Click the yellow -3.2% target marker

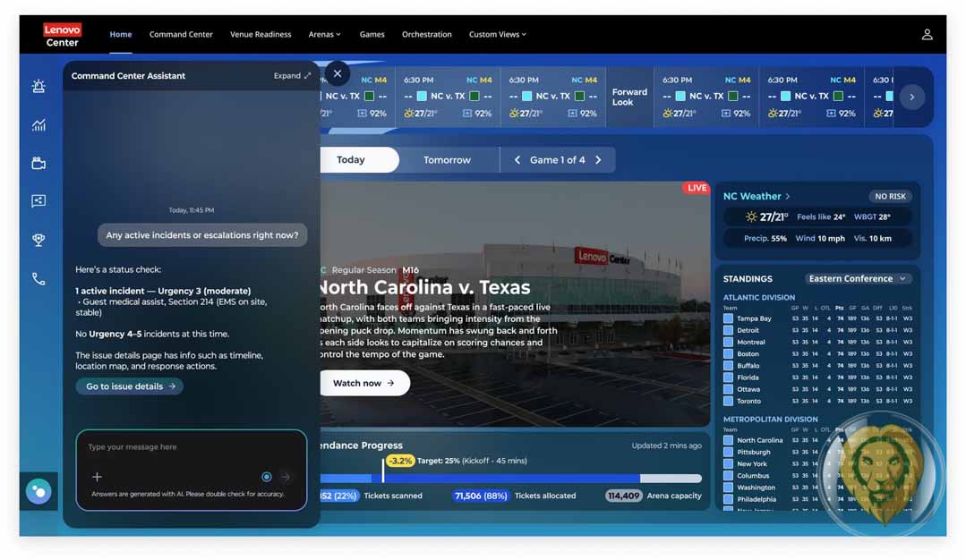click(400, 461)
